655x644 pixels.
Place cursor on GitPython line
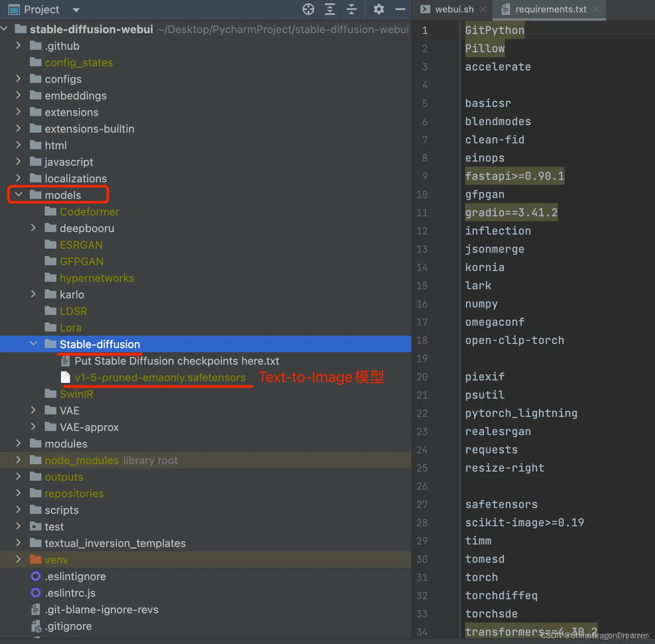click(x=495, y=30)
